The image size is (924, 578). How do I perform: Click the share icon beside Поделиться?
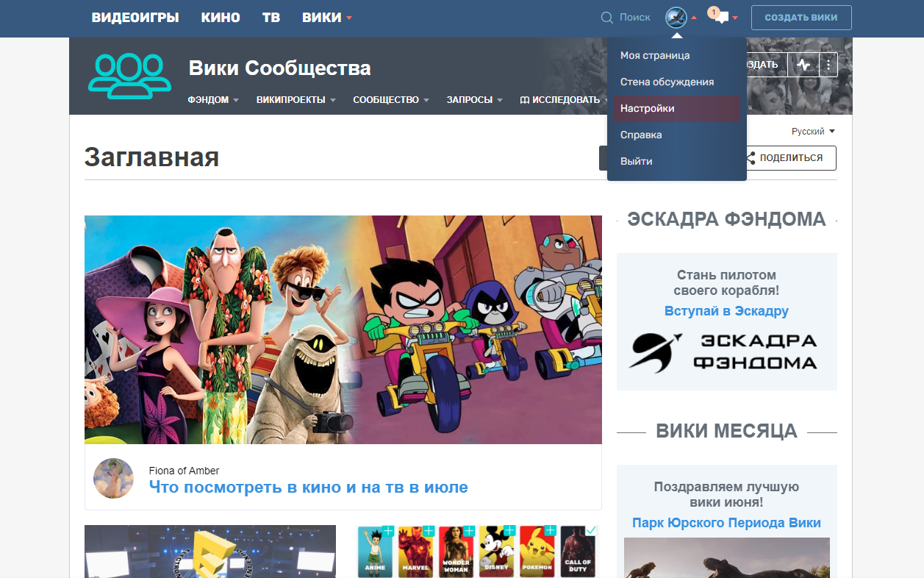pos(751,158)
